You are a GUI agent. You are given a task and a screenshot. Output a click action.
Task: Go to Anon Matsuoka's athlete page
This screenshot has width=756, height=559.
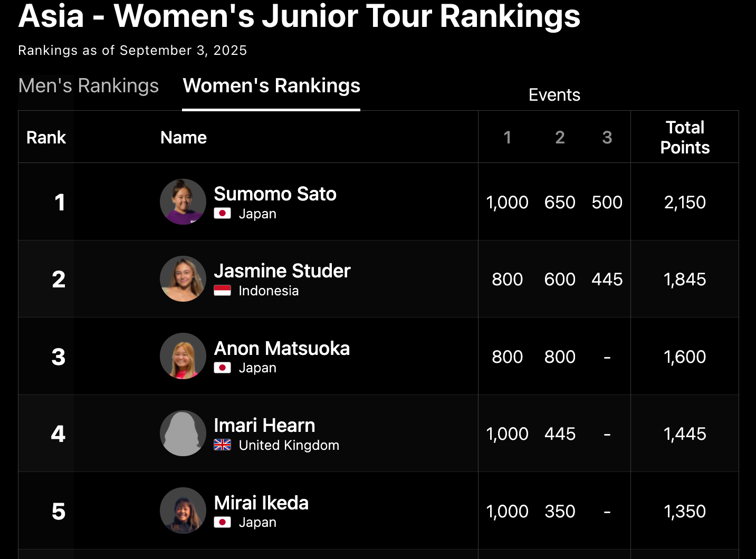click(282, 349)
